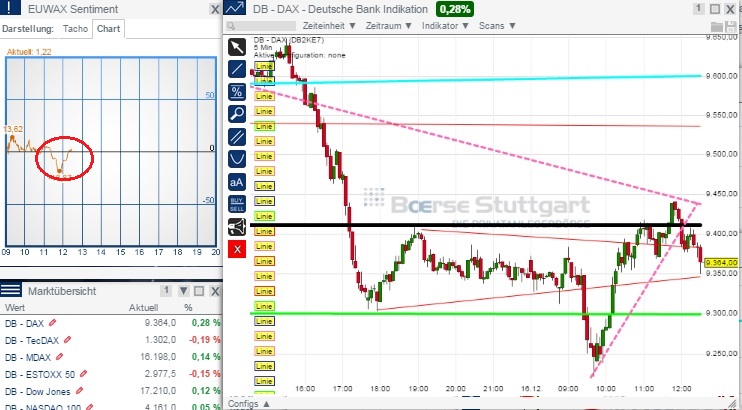Select the parallel channel lines tool
Screen dimensions: 742x410
[x=237, y=136]
